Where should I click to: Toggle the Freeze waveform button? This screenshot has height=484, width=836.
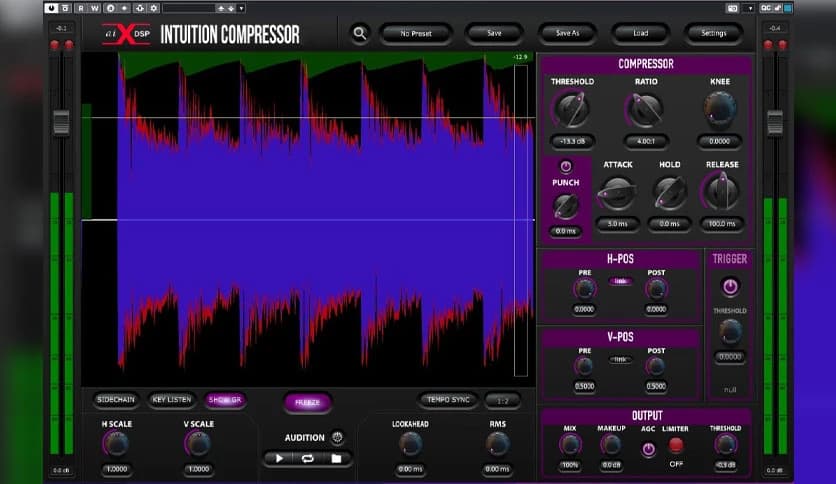308,402
